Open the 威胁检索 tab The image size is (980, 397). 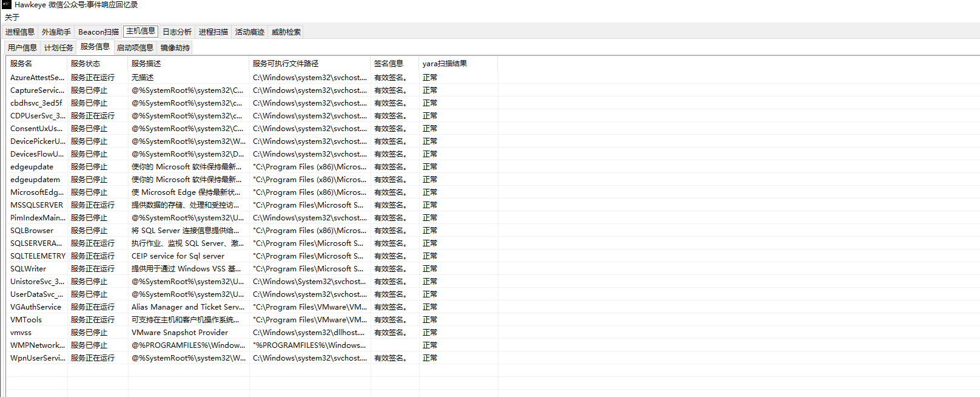[286, 32]
